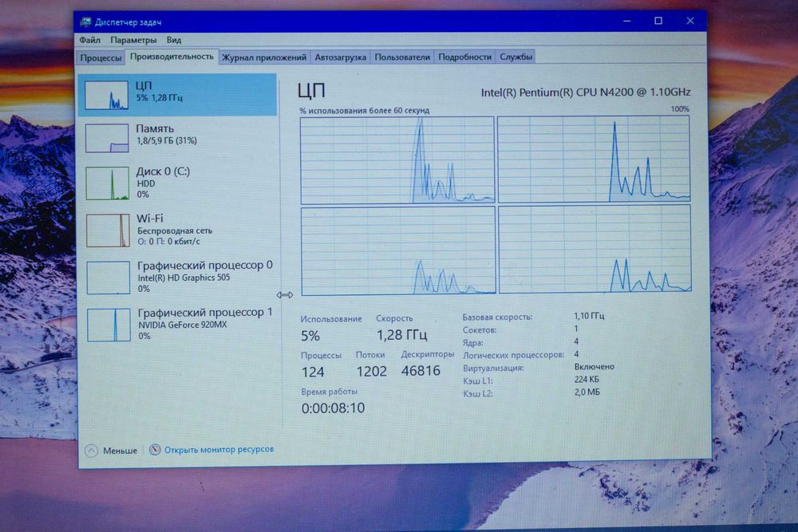Screen dimensions: 798x532
Task: Open the Пользователи tab
Action: click(x=402, y=57)
